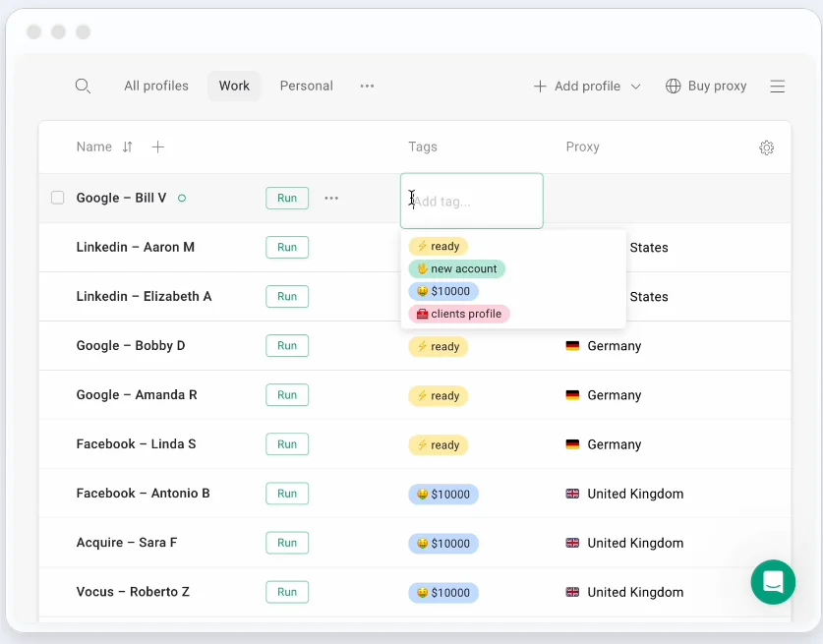Expand Add profile dropdown chevron

click(x=635, y=87)
